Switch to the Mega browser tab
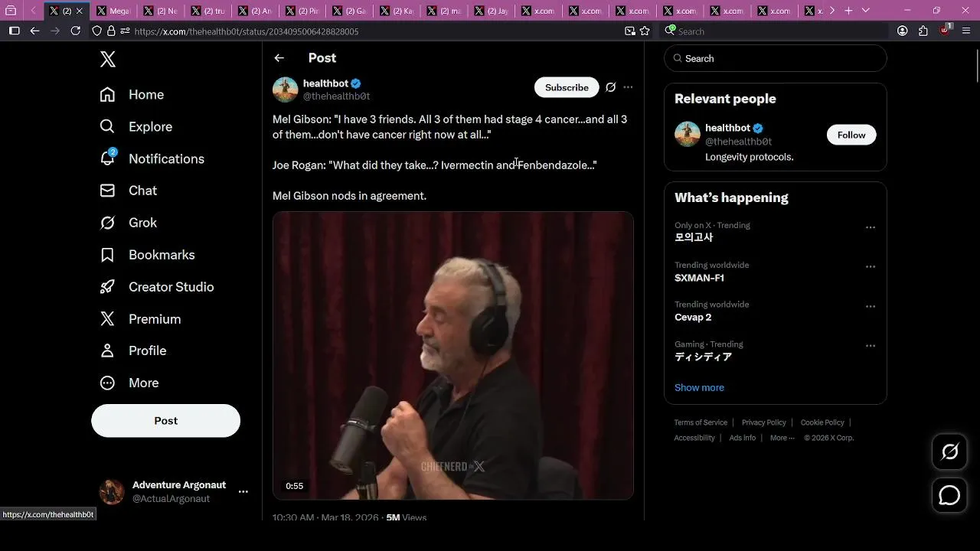This screenshot has height=551, width=980. (113, 11)
